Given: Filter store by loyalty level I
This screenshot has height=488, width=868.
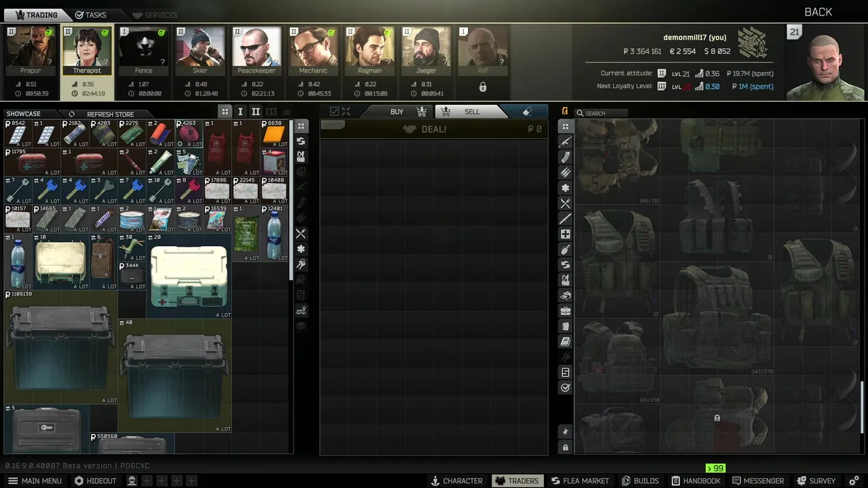Looking at the screenshot, I should coord(240,112).
